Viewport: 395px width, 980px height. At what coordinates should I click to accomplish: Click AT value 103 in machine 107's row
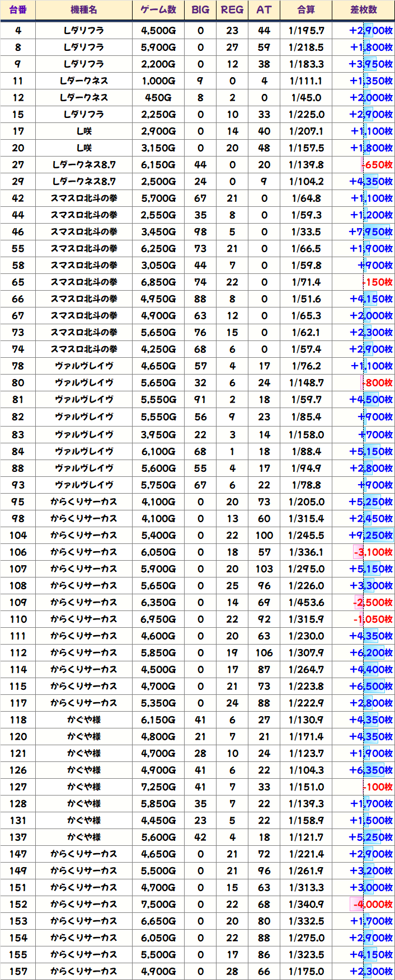pos(264,569)
